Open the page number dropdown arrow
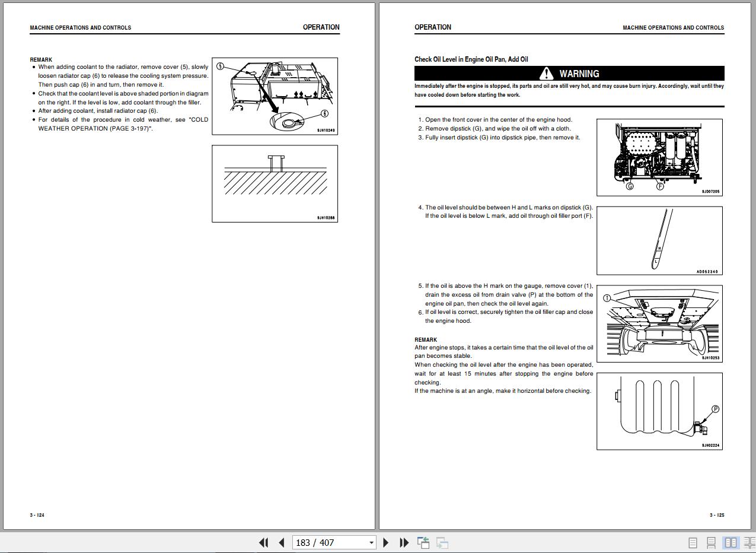The width and height of the screenshot is (756, 553). pyautogui.click(x=372, y=542)
